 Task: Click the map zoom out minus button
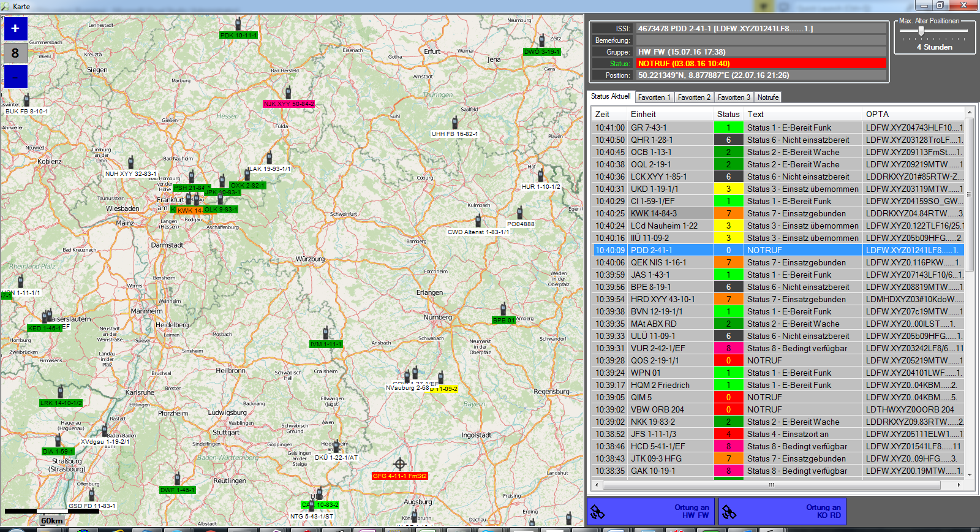(15, 77)
